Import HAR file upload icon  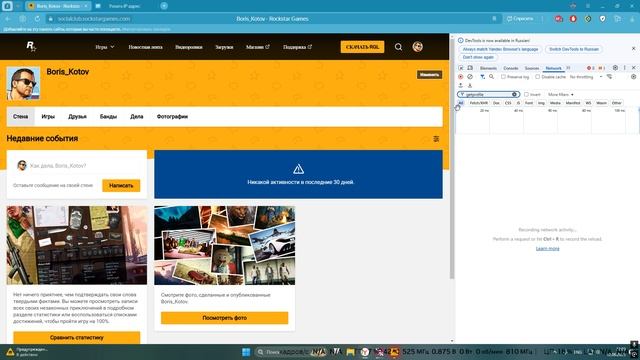click(460, 85)
